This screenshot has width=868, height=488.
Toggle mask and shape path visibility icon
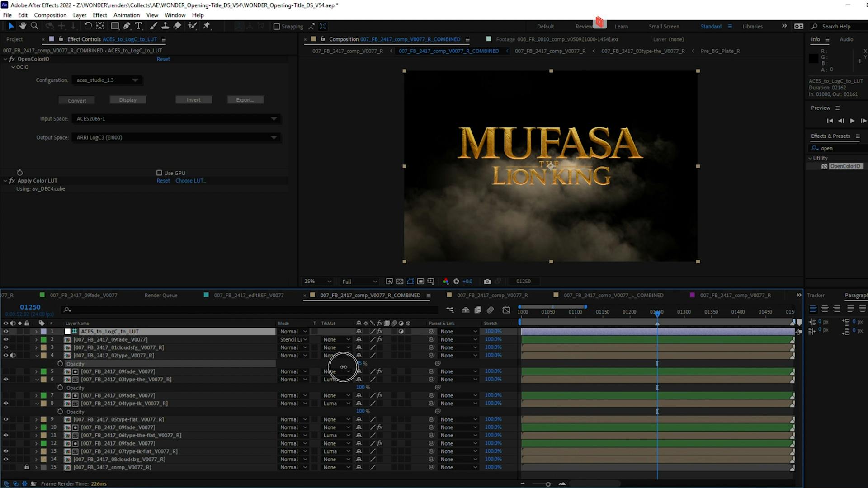point(410,282)
